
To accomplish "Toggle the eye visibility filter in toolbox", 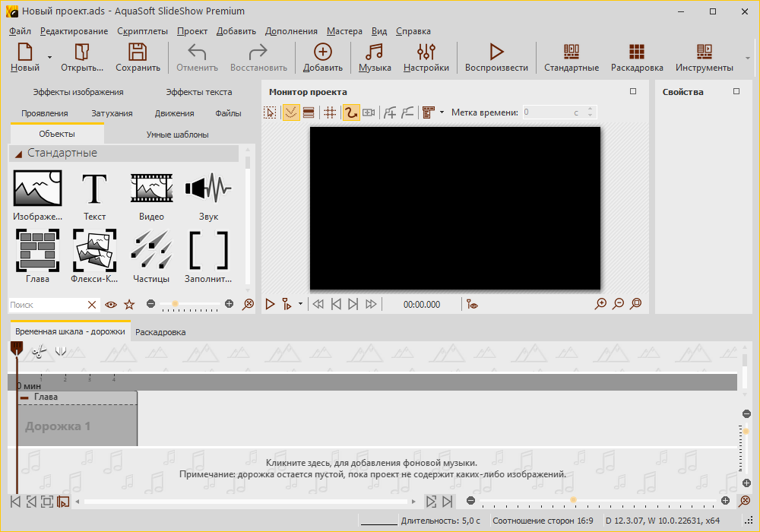I will point(111,305).
